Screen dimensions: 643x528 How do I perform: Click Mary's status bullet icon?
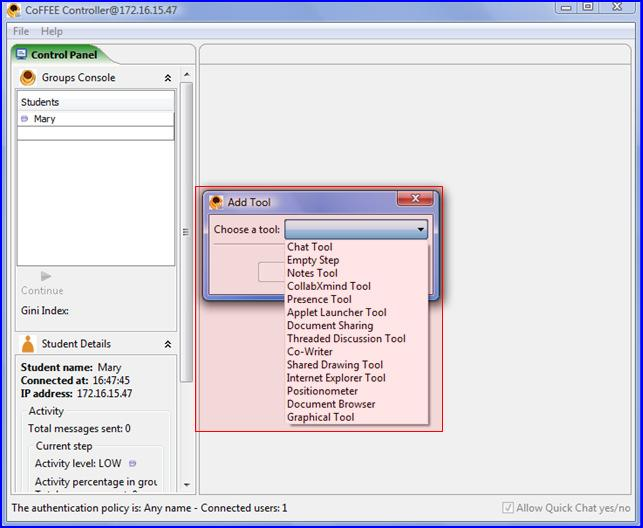pyautogui.click(x=25, y=119)
